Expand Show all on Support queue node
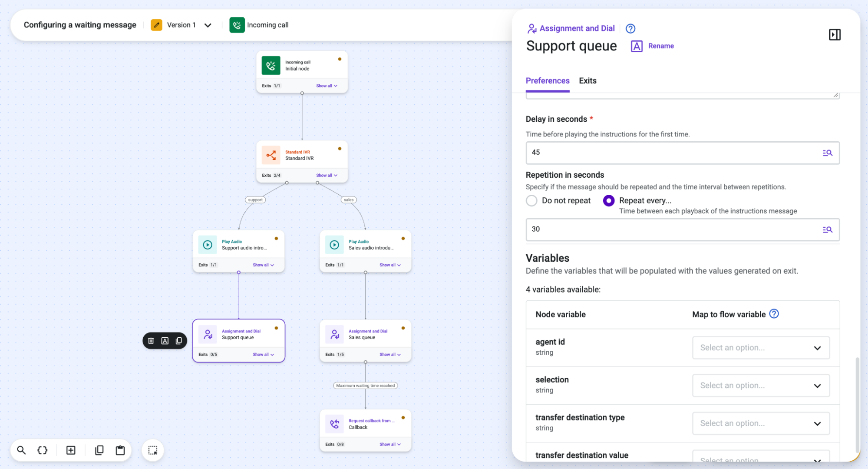The width and height of the screenshot is (868, 469). (x=263, y=355)
